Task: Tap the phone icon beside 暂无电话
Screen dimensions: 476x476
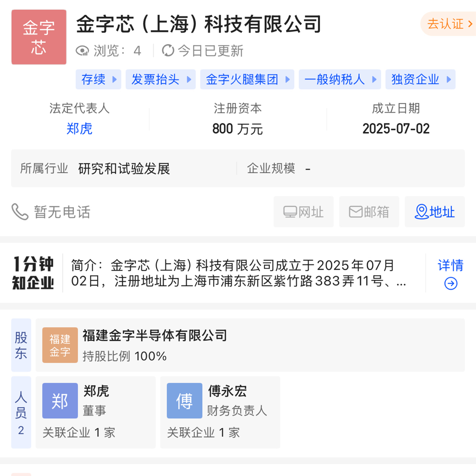Action: coord(20,212)
